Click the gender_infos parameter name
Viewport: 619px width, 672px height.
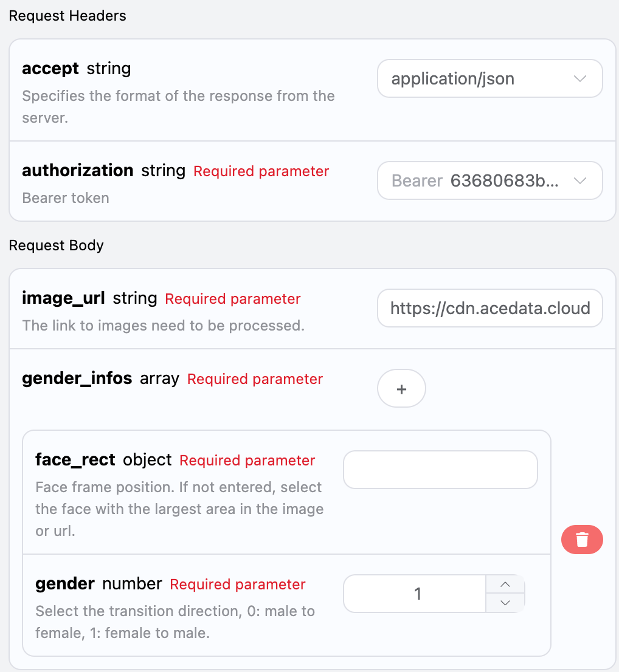point(77,379)
